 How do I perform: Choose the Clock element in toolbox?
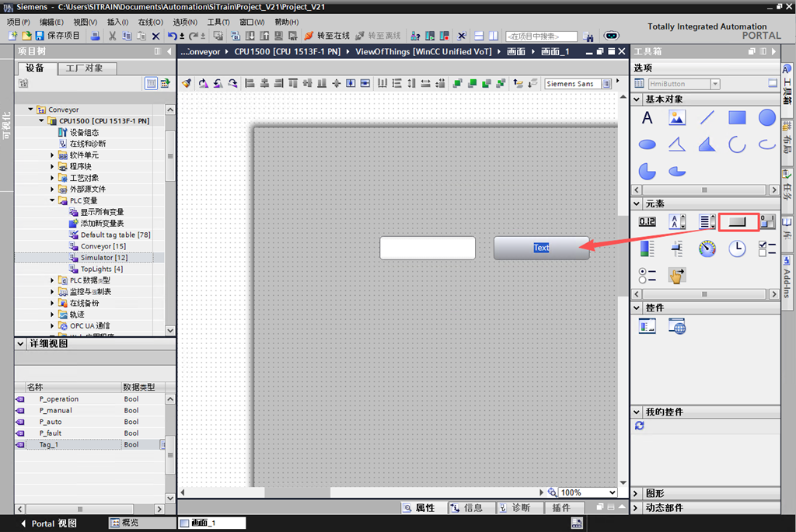737,249
